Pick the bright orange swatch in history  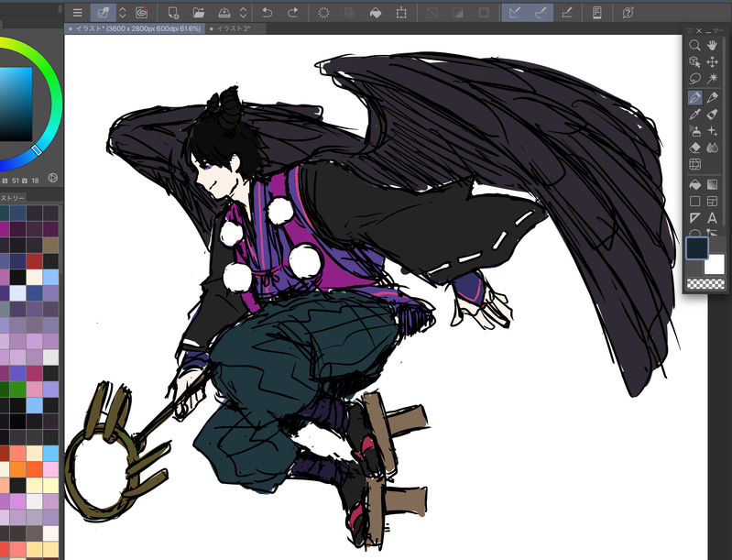click(18, 469)
